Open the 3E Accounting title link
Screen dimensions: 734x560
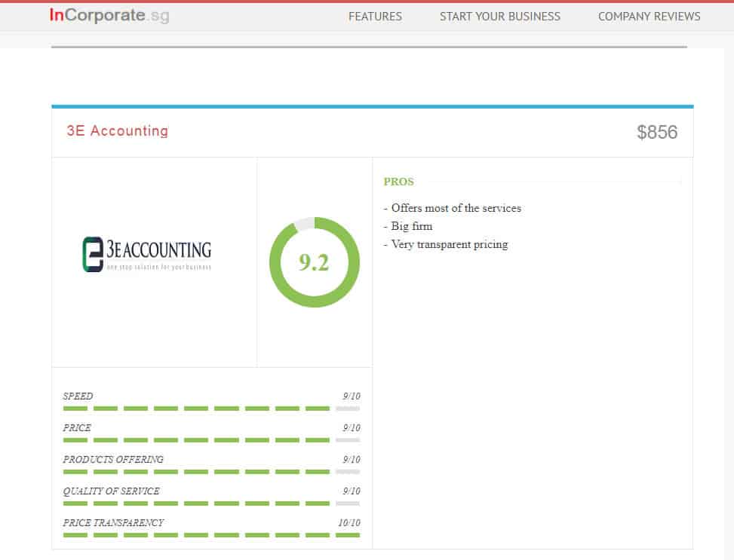click(x=118, y=130)
